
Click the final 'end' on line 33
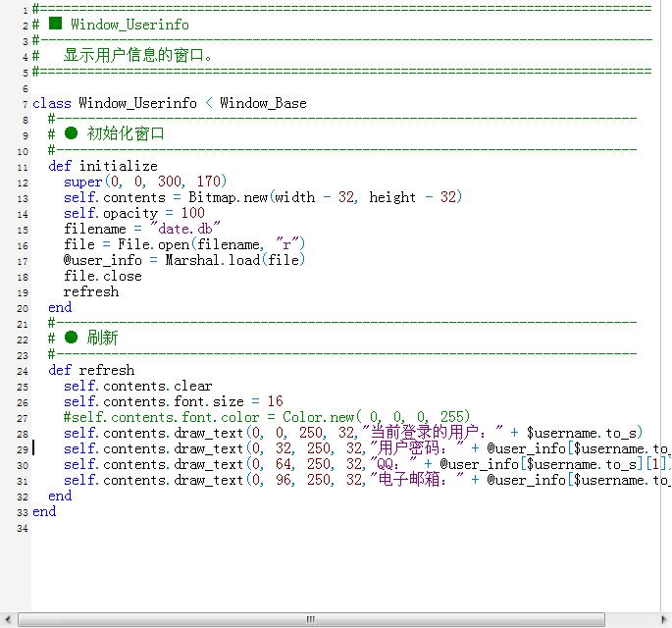[44, 512]
